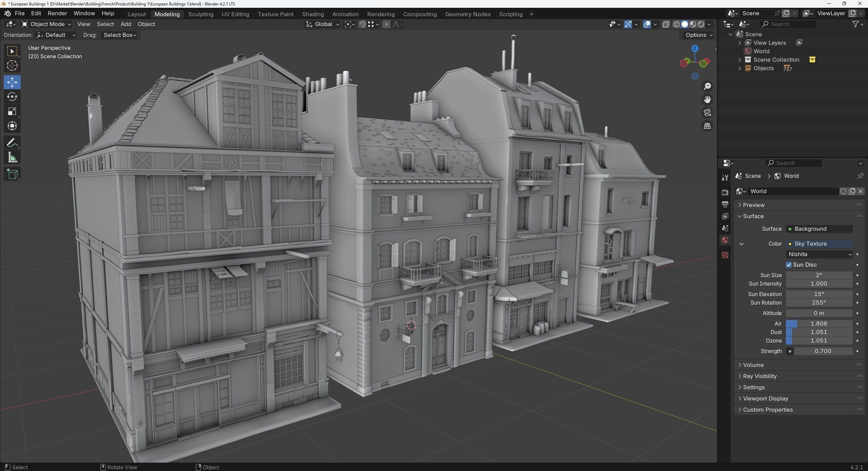The height and width of the screenshot is (471, 868).
Task: Switch to the Shading workspace tab
Action: (x=313, y=14)
